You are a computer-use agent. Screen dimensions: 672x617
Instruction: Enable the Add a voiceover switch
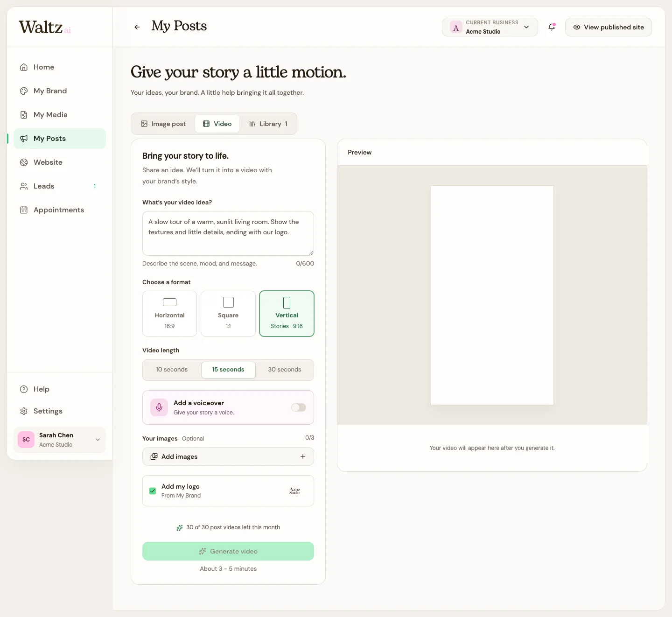pos(299,407)
